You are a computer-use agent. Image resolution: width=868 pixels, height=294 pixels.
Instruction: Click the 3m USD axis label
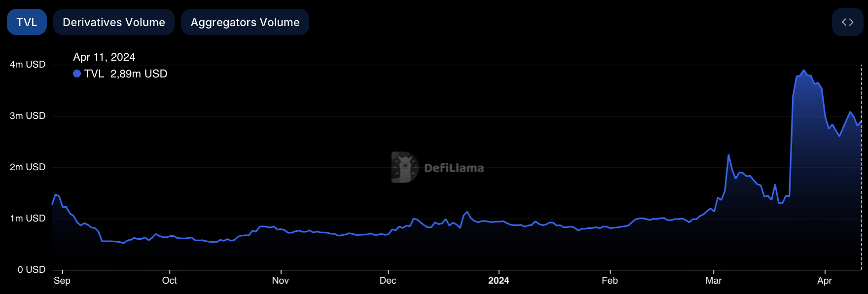point(28,116)
